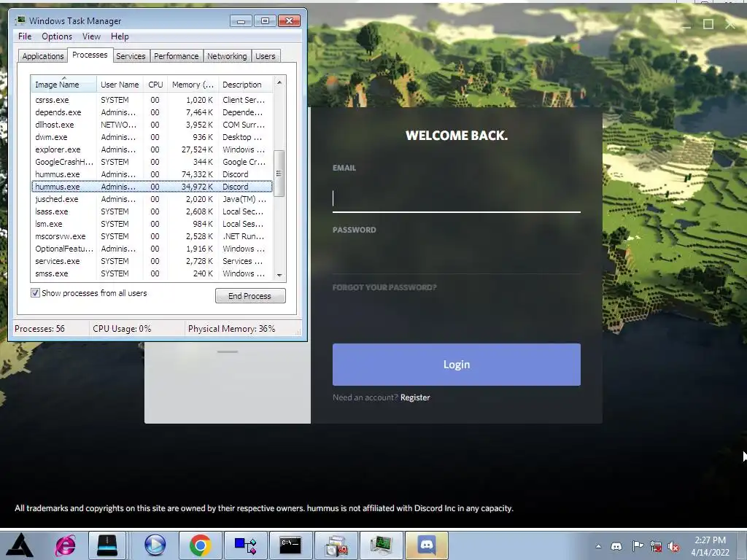Open the View menu in Task Manager
Image resolution: width=747 pixels, height=560 pixels.
coord(91,36)
